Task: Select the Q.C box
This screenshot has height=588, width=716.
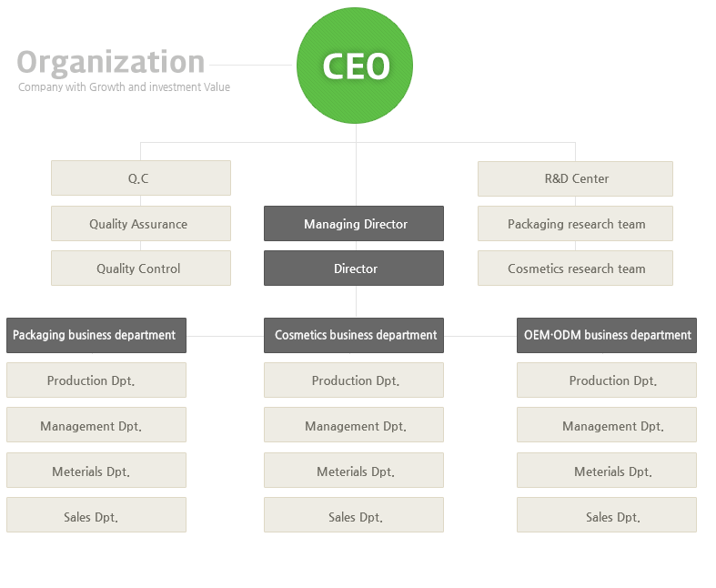Action: [141, 177]
